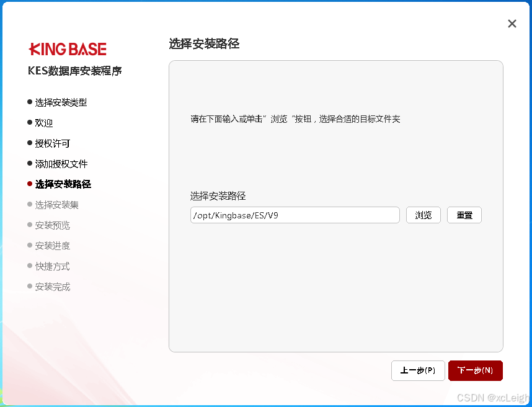Click 上一步(P) to go back
Screen dimensions: 532x407
[x=418, y=370]
